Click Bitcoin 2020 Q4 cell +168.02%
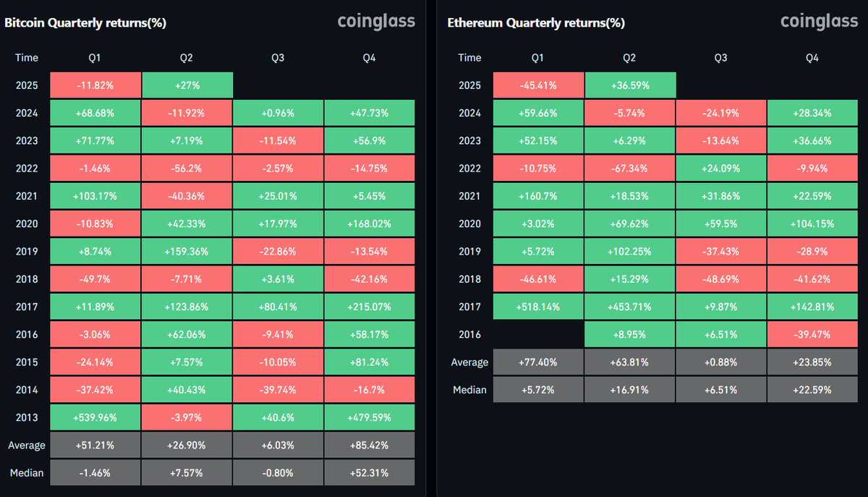 tap(370, 224)
